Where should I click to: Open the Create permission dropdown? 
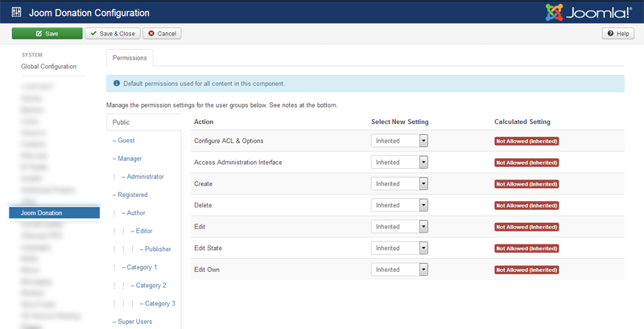pyautogui.click(x=400, y=184)
